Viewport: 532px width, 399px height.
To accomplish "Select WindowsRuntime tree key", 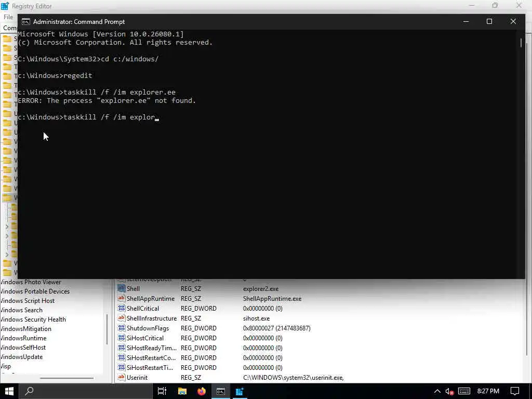I will pos(23,338).
